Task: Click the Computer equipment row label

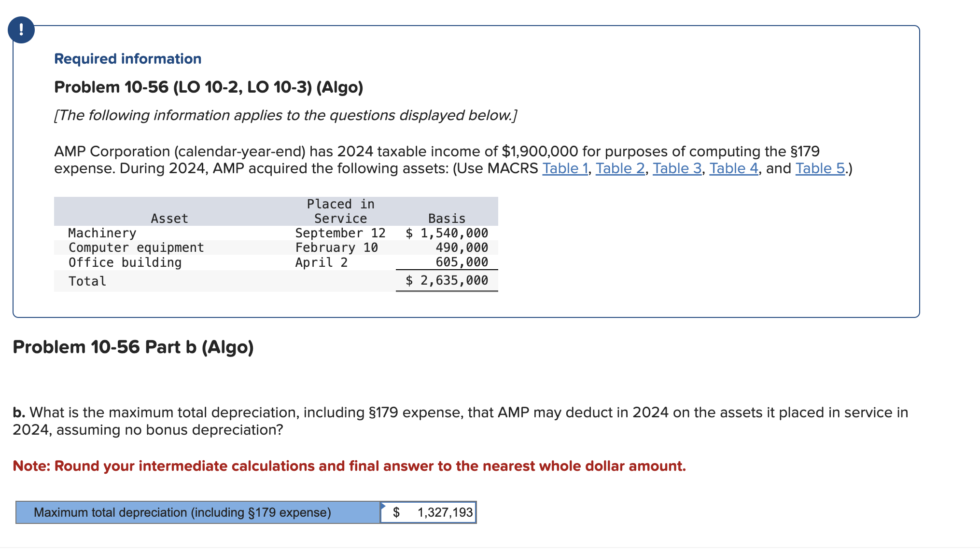Action: [136, 247]
